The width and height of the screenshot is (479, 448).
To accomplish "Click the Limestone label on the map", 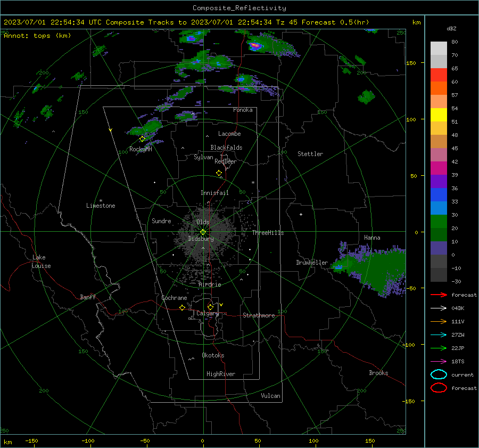I will [101, 206].
